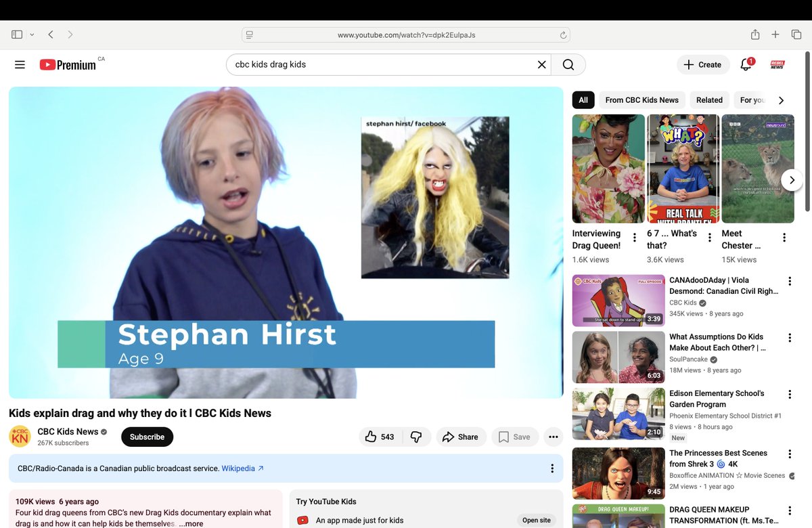Open YouTube Kids site button

point(537,520)
